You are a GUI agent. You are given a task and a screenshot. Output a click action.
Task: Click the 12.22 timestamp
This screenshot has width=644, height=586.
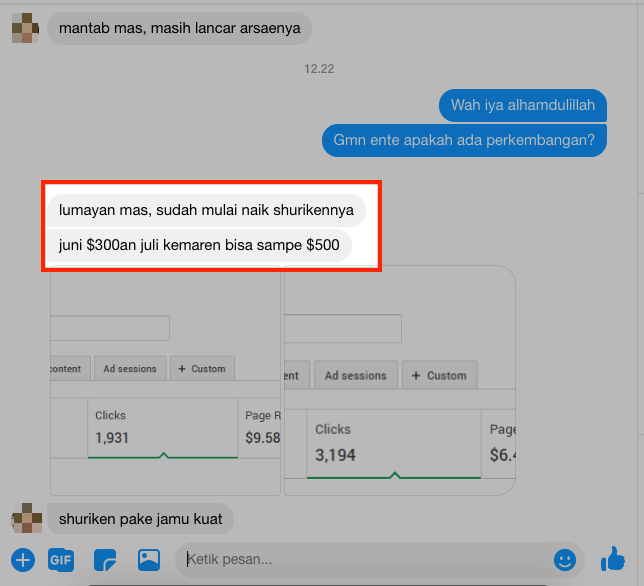coord(321,68)
